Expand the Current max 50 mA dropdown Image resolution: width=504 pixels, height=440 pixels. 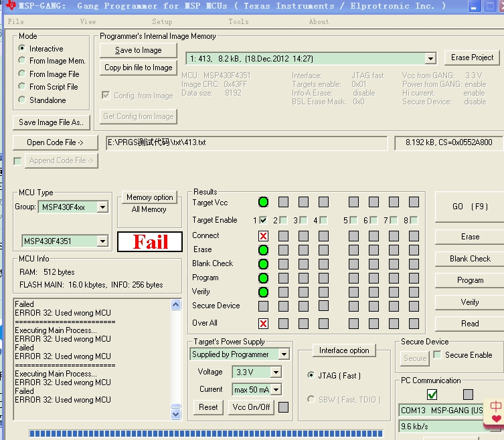pyautogui.click(x=276, y=390)
